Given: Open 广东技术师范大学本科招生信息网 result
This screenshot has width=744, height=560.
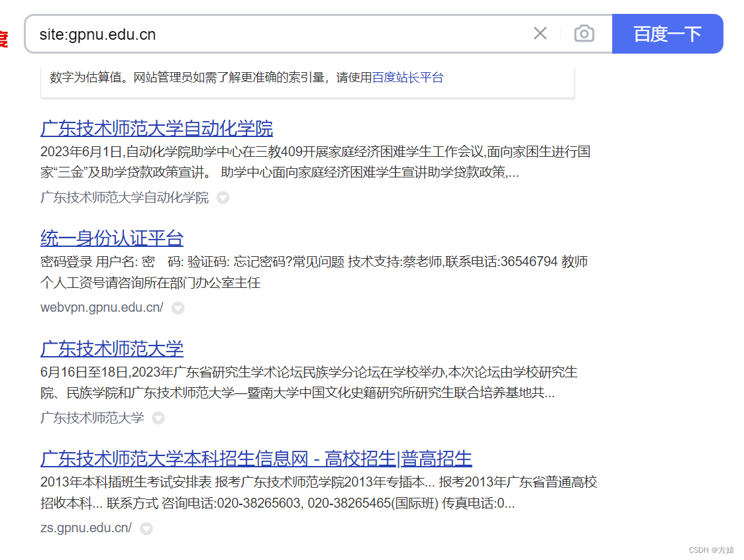Looking at the screenshot, I should (256, 459).
